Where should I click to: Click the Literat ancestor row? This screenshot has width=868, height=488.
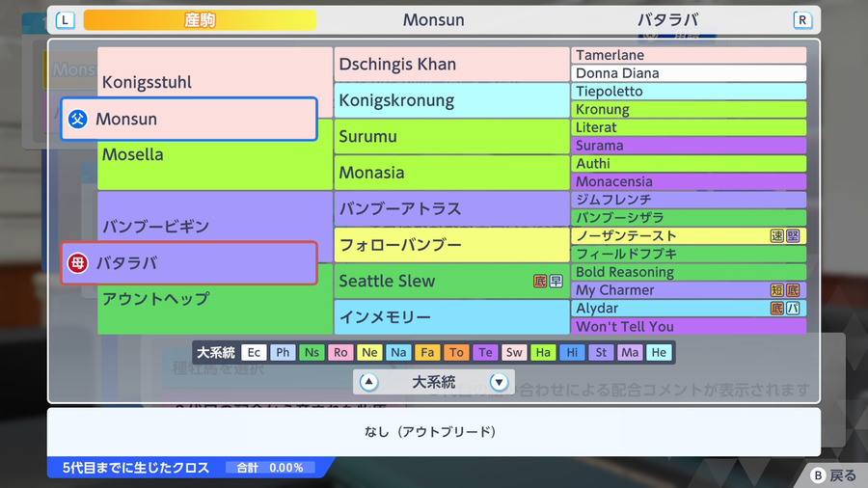point(689,127)
